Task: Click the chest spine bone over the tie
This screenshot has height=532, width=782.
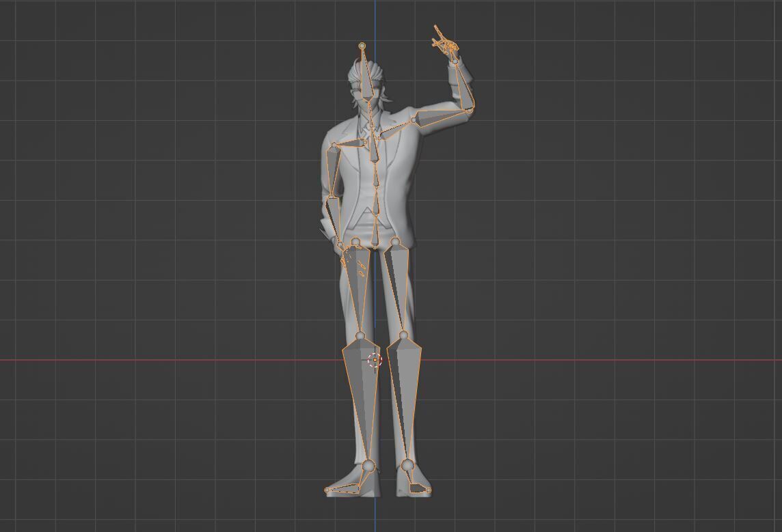Action: tap(373, 145)
